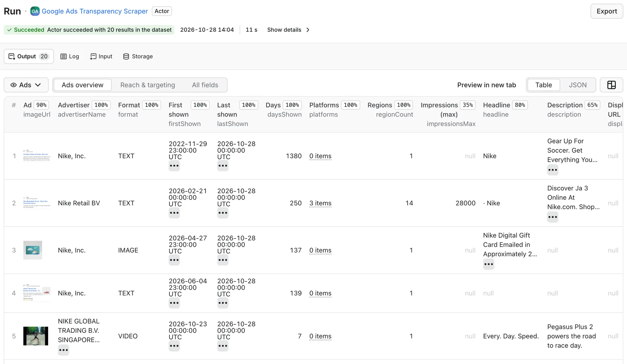627x364 pixels.
Task: Expand Nike Digital Gift Card headline ellipsis
Action: (488, 264)
